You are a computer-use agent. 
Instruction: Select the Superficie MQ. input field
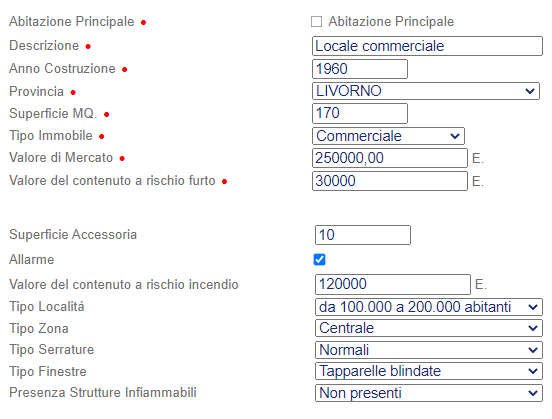pyautogui.click(x=360, y=113)
